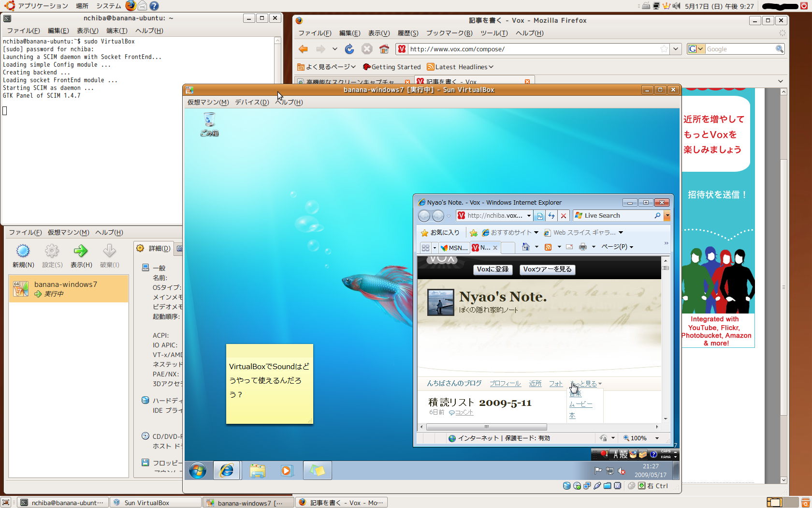
Task: Open the 詳細(D) tab in VirtualBox manager
Action: point(153,248)
